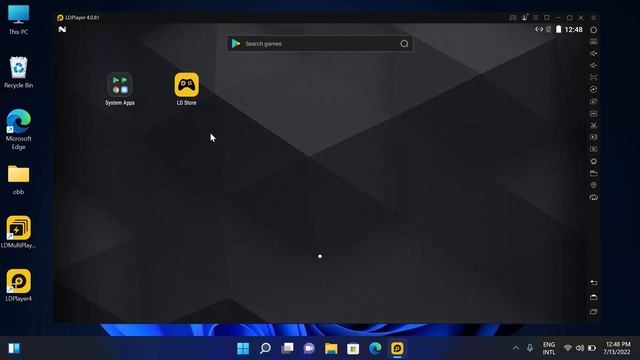Image resolution: width=640 pixels, height=360 pixels.
Task: Click the scissors screenshot icon
Action: (x=593, y=125)
